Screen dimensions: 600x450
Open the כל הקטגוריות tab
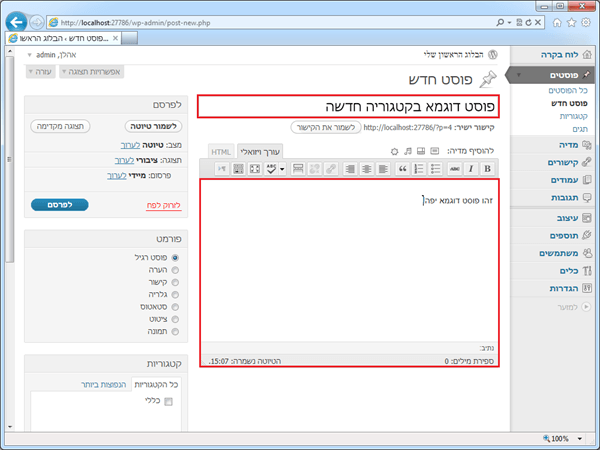pyautogui.click(x=157, y=385)
